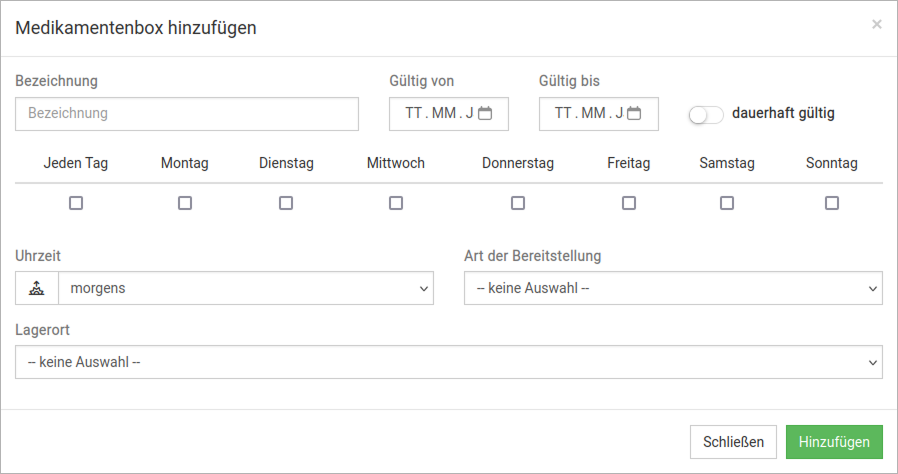Enable the Montag checkbox
898x474 pixels.
185,203
